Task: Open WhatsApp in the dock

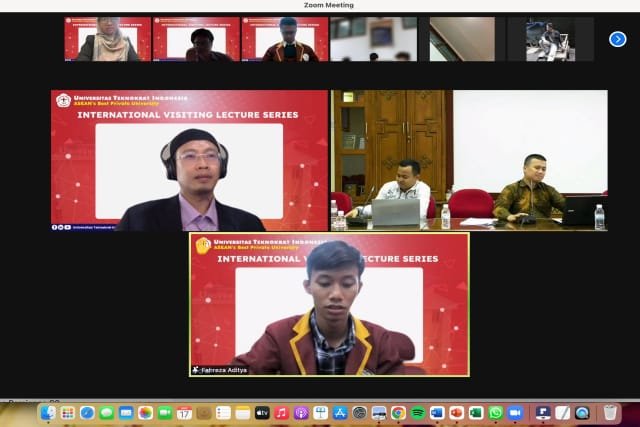Action: (x=496, y=413)
